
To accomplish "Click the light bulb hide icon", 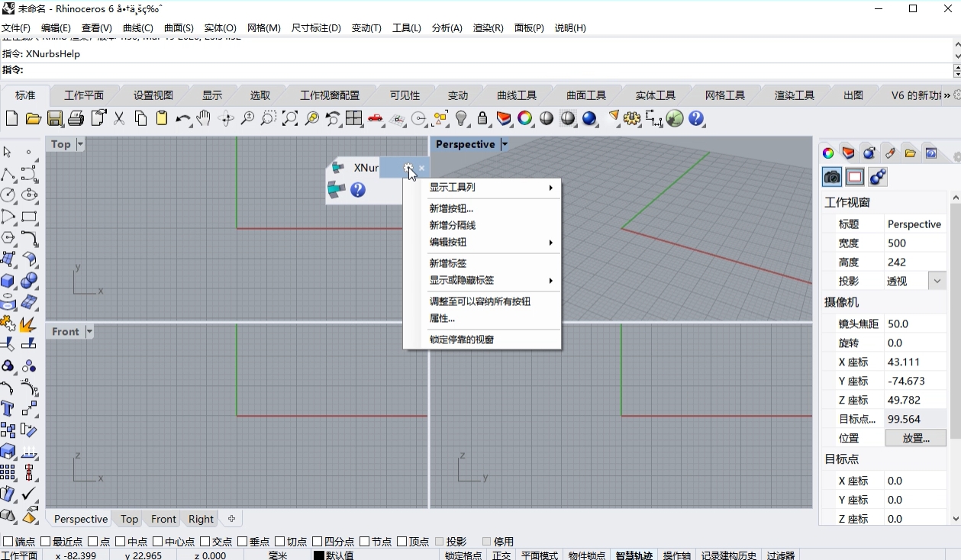I will [x=461, y=118].
